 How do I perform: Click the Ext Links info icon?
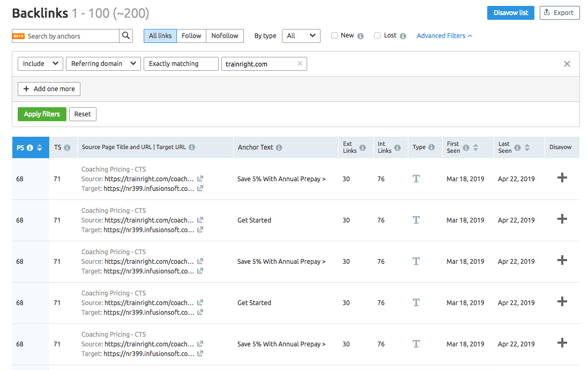point(363,147)
